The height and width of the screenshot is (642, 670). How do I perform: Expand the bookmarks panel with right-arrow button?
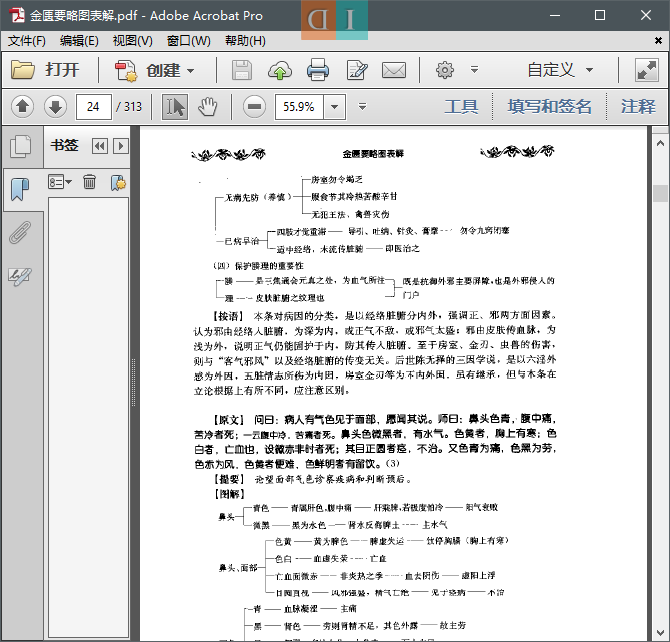point(121,146)
